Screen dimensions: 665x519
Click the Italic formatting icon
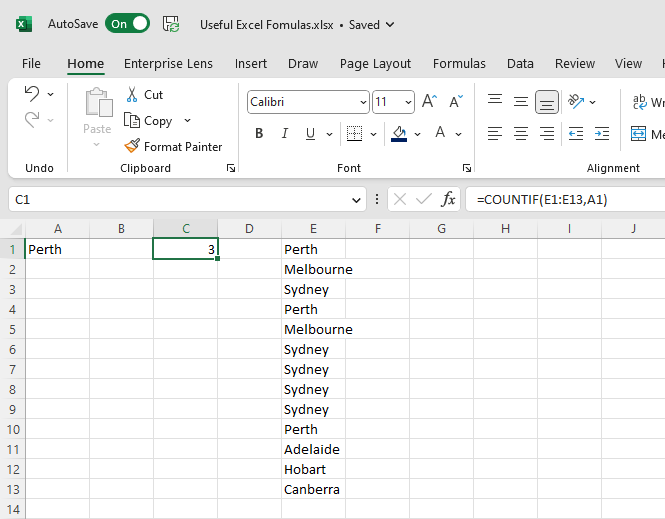(285, 133)
